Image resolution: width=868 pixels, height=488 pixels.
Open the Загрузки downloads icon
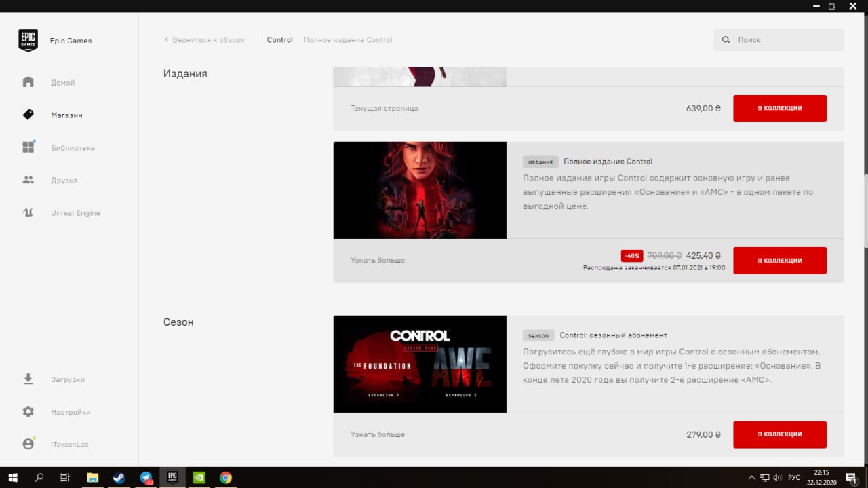(x=28, y=379)
